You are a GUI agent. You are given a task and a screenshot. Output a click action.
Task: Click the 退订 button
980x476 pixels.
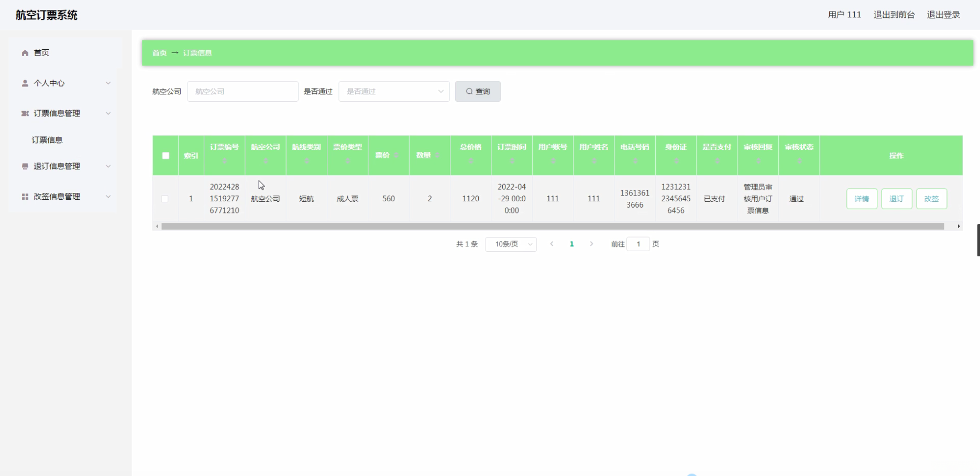click(897, 199)
